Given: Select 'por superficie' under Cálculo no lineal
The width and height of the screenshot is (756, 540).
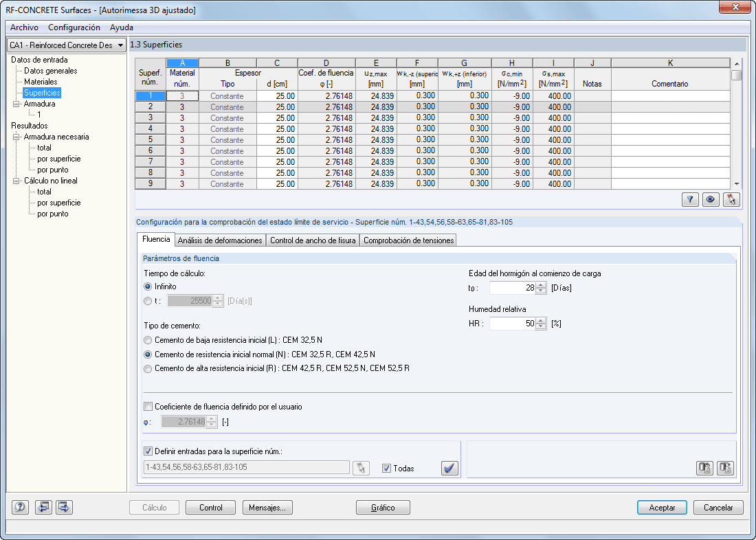Looking at the screenshot, I should tap(59, 203).
